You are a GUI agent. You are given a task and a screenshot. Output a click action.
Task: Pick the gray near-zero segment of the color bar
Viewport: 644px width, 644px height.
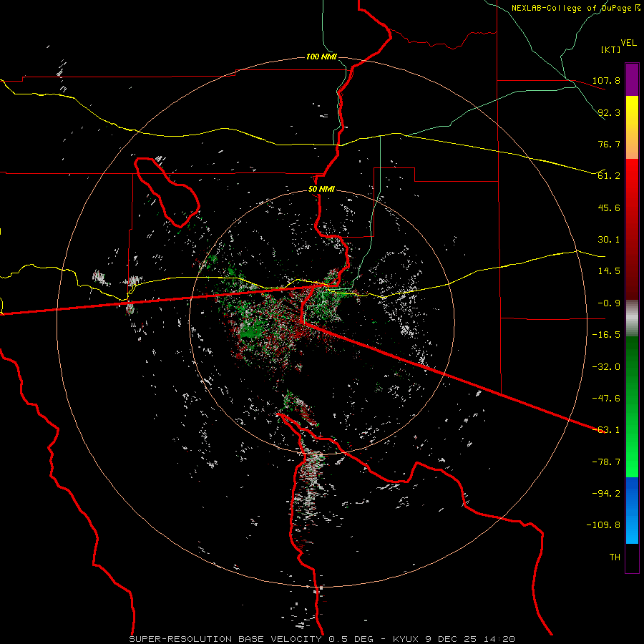click(632, 318)
